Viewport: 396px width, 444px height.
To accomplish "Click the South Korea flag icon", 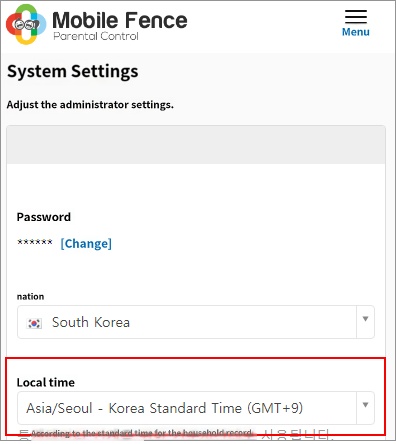I will pos(34,323).
